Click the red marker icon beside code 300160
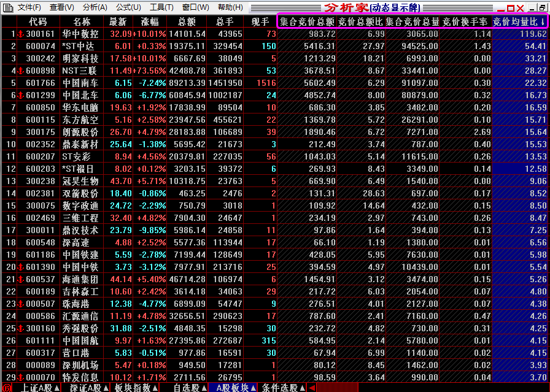 (x=21, y=329)
